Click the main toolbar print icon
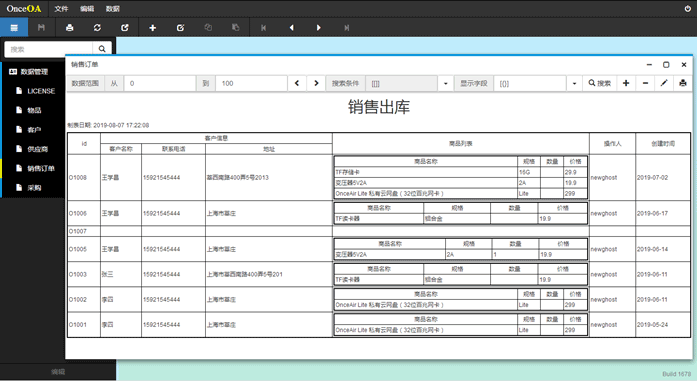The height and width of the screenshot is (381, 697). (x=69, y=28)
